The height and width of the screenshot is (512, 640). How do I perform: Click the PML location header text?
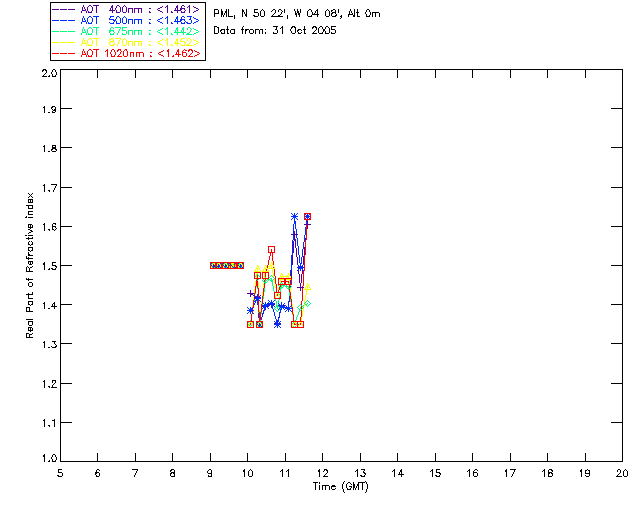tap(297, 14)
